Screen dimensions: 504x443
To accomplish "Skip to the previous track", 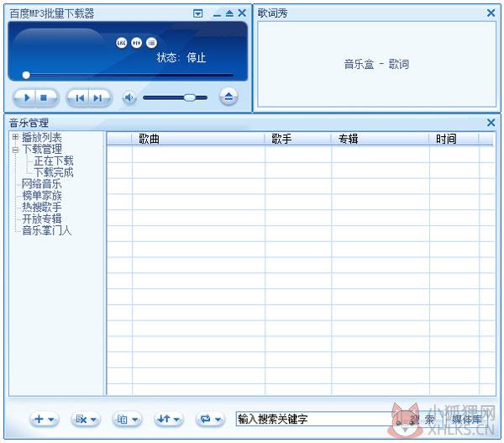I will (x=79, y=98).
